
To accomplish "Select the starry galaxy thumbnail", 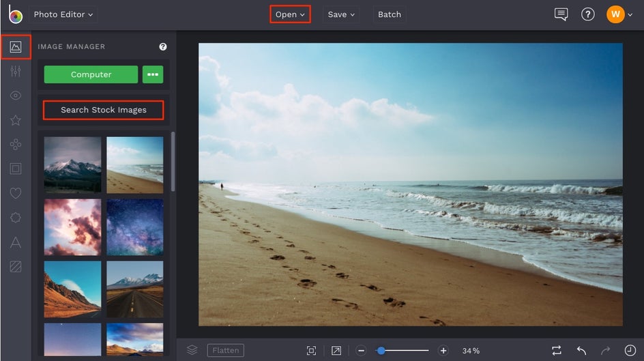I will tap(134, 227).
